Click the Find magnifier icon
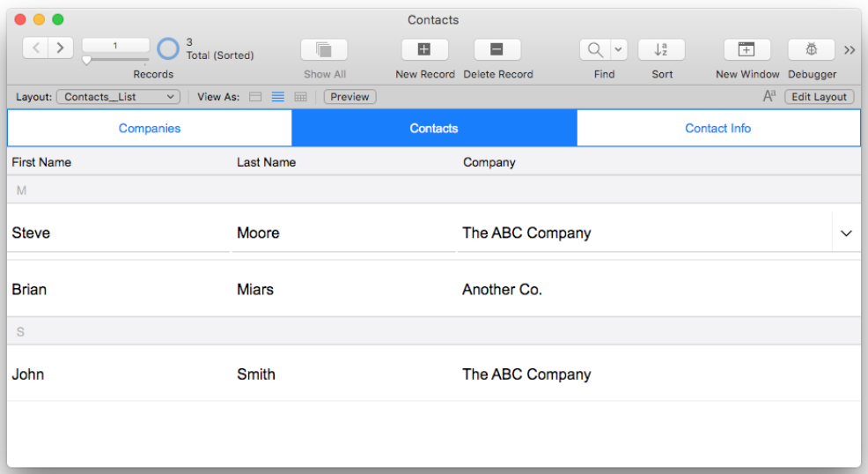Viewport: 868px width, 474px height. 595,50
